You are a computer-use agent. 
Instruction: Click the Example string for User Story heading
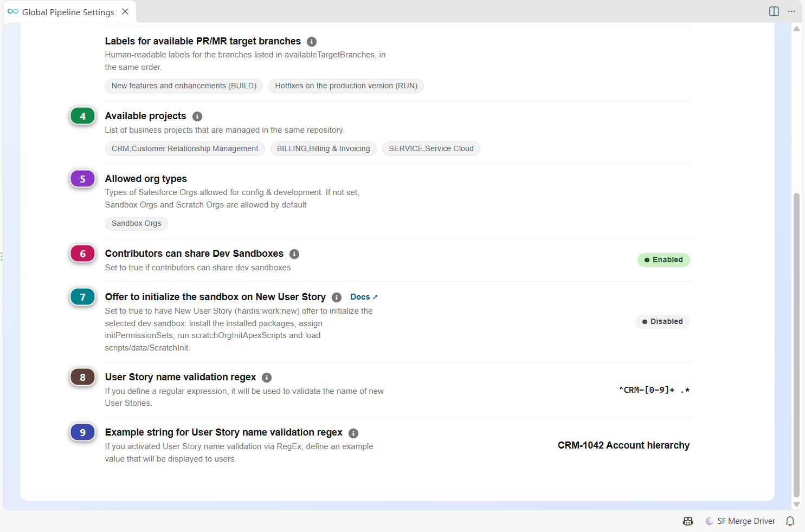(224, 432)
